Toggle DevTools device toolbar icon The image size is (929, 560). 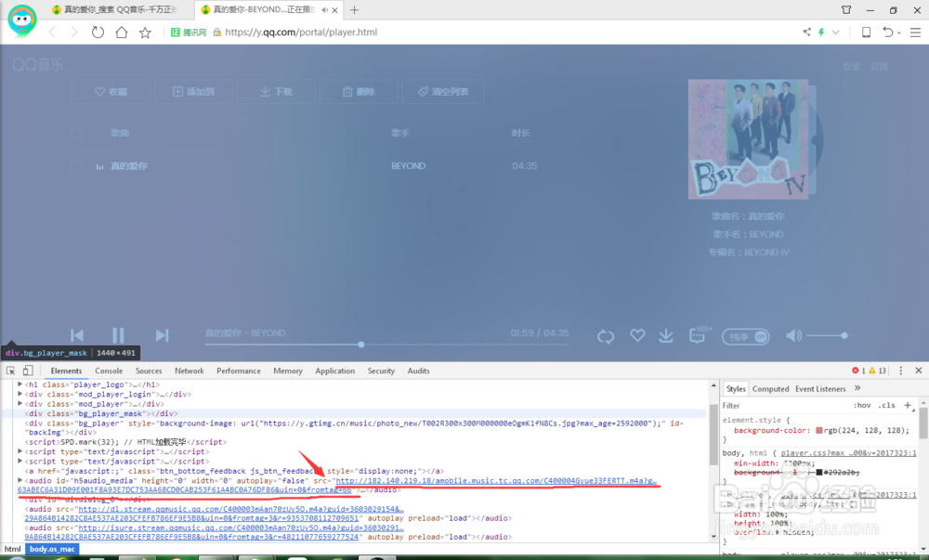click(x=27, y=371)
